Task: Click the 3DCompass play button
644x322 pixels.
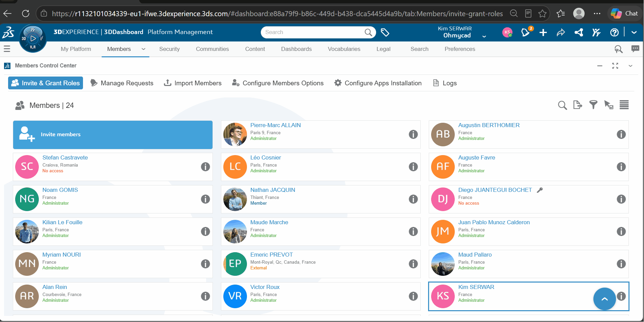Action: (33, 38)
